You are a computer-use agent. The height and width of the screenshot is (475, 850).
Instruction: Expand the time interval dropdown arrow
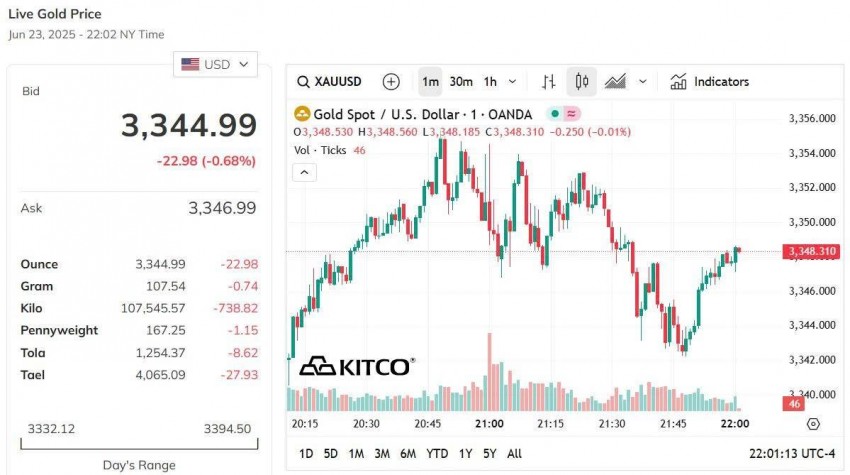(513, 82)
